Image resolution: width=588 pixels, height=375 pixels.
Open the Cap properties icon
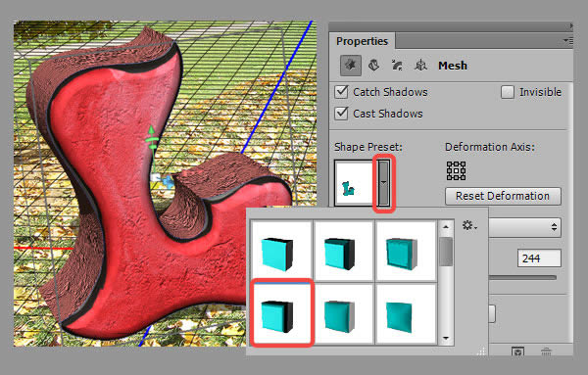tap(397, 66)
